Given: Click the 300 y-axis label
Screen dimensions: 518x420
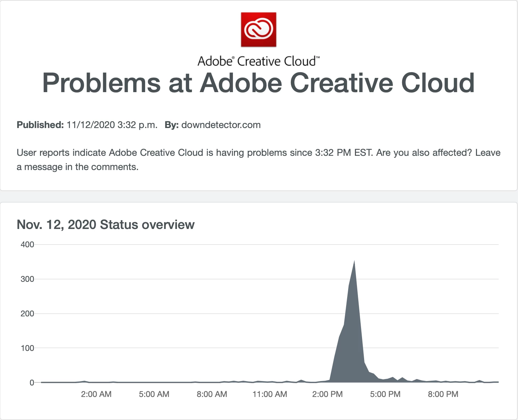Looking at the screenshot, I should pyautogui.click(x=27, y=279).
